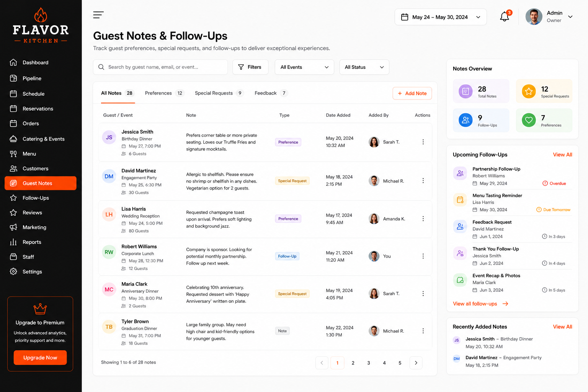
Task: Click the Menu Tasting Reminder calendar icon
Action: pos(460,199)
